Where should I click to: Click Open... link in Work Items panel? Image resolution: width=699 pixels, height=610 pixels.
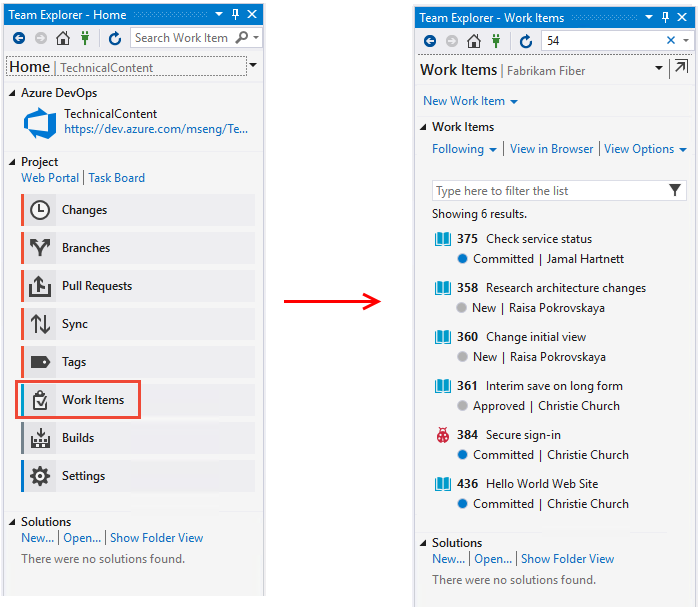(493, 559)
